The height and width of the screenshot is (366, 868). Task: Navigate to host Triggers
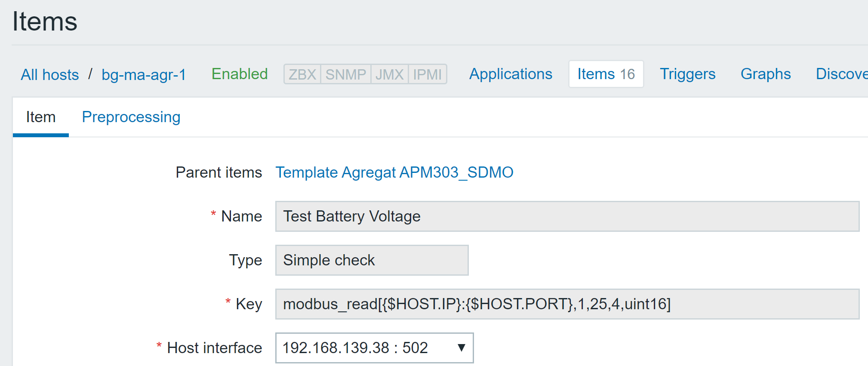[x=687, y=74]
